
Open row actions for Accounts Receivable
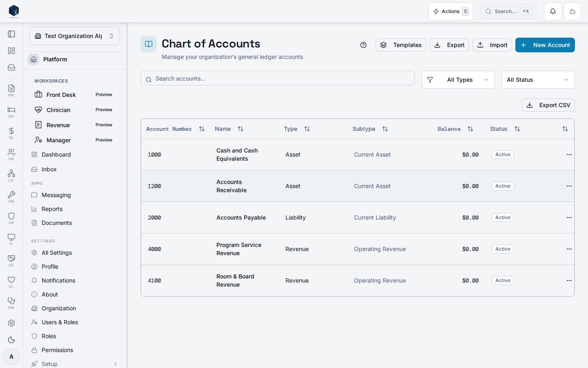click(x=569, y=186)
